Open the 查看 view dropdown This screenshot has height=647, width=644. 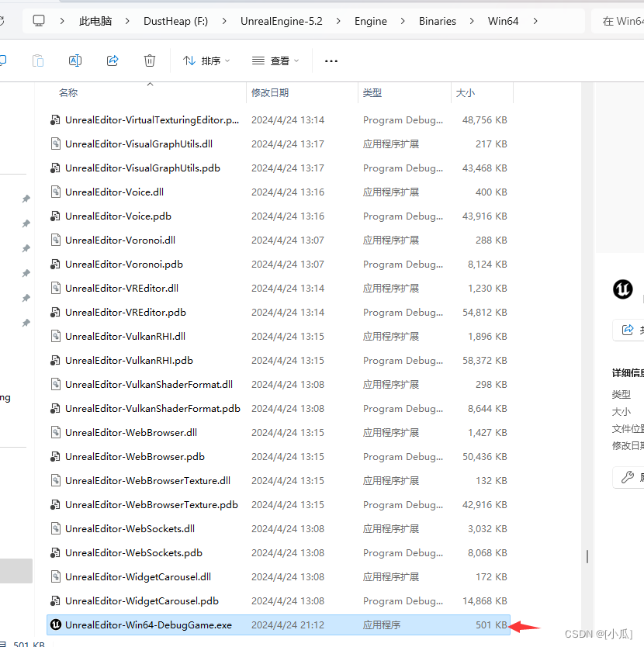pyautogui.click(x=275, y=61)
